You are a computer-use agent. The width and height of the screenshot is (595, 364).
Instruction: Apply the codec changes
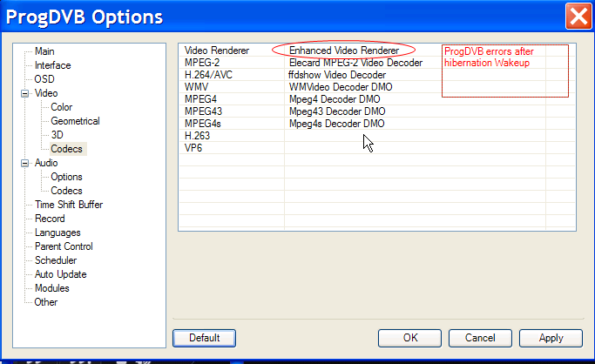551,338
